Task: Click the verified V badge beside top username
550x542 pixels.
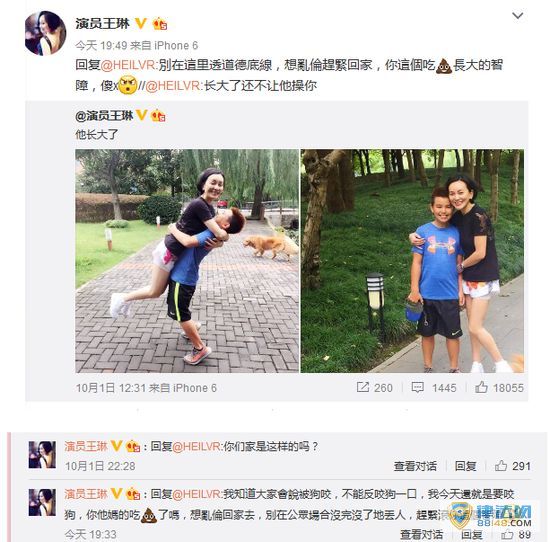Action: click(141, 24)
